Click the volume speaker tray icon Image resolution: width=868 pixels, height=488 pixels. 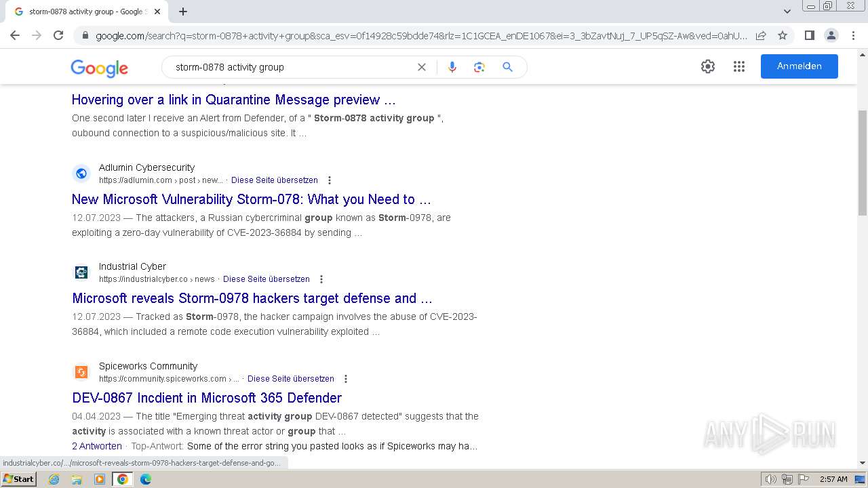(x=770, y=479)
